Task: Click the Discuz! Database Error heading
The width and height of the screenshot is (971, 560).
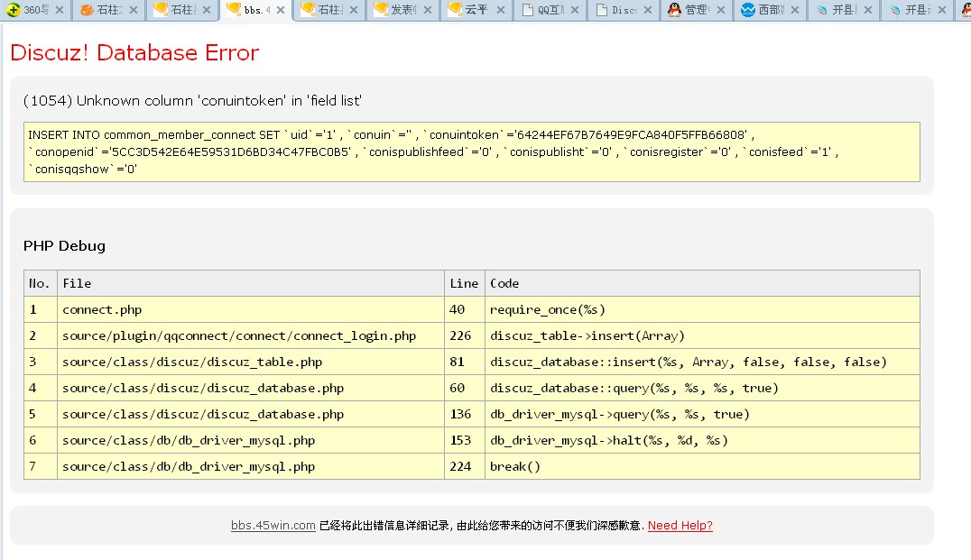Action: click(134, 52)
